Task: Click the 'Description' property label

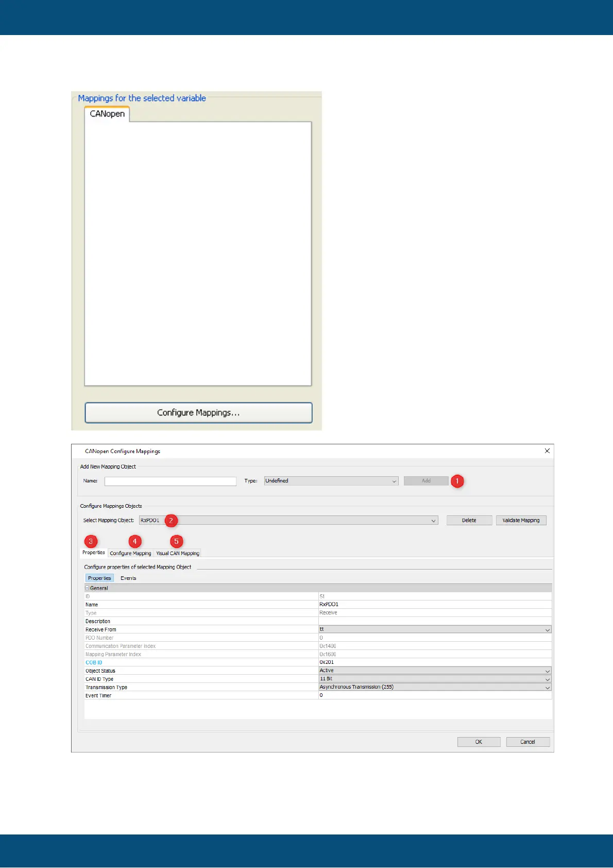Action: [98, 622]
